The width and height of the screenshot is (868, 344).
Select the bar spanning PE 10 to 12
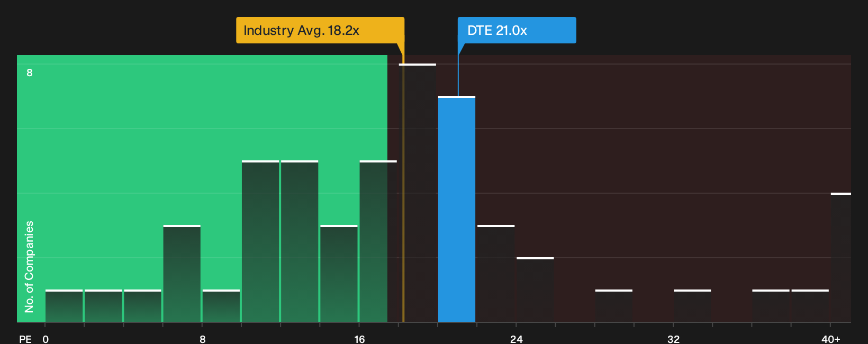260,241
